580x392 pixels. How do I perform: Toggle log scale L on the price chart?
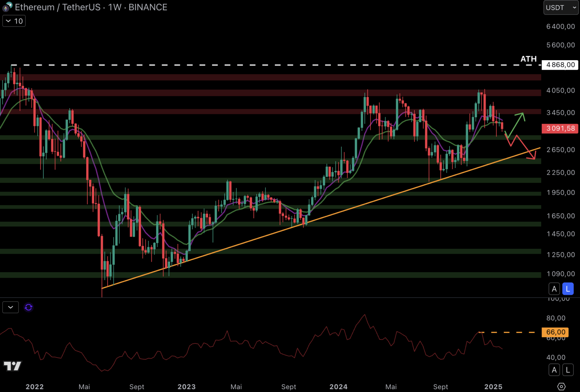(x=568, y=289)
